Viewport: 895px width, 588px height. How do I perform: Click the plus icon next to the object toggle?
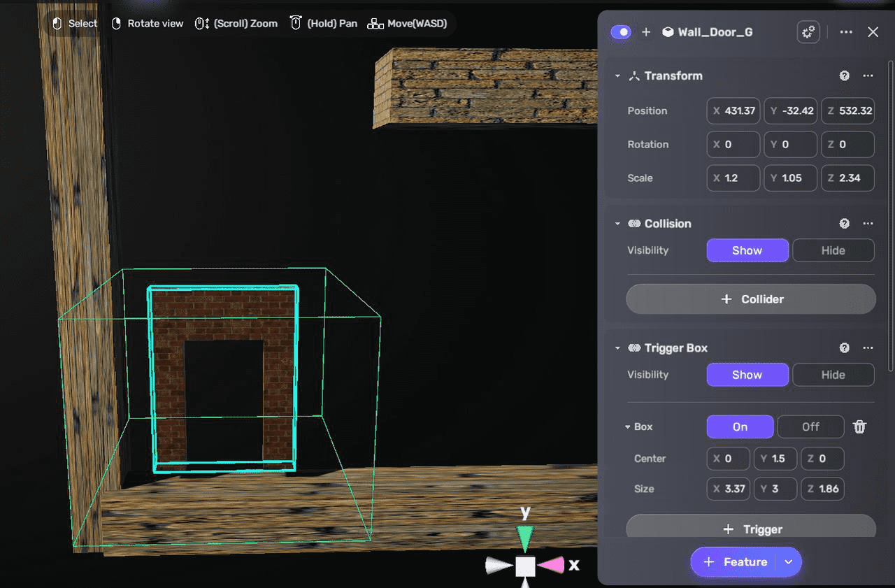point(646,32)
